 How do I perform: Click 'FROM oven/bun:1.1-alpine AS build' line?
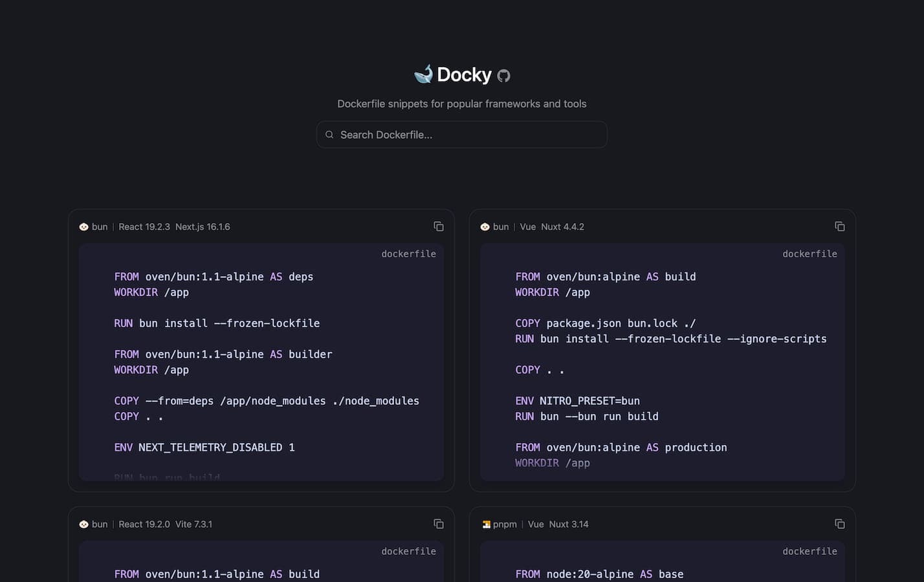[x=217, y=574]
